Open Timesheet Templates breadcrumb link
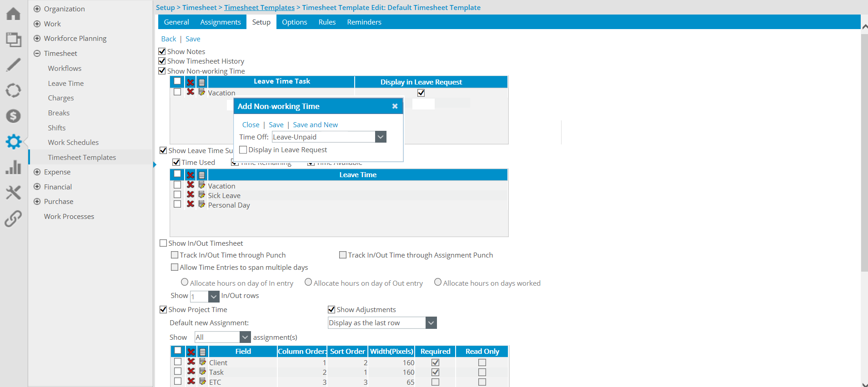Image resolution: width=868 pixels, height=387 pixels. tap(259, 7)
